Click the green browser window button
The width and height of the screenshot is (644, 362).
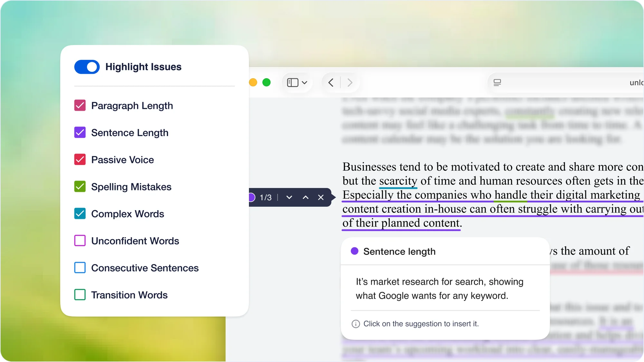coord(267,83)
